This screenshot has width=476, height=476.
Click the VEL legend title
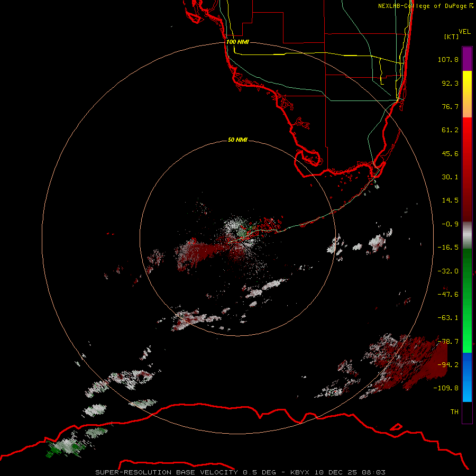pyautogui.click(x=464, y=32)
